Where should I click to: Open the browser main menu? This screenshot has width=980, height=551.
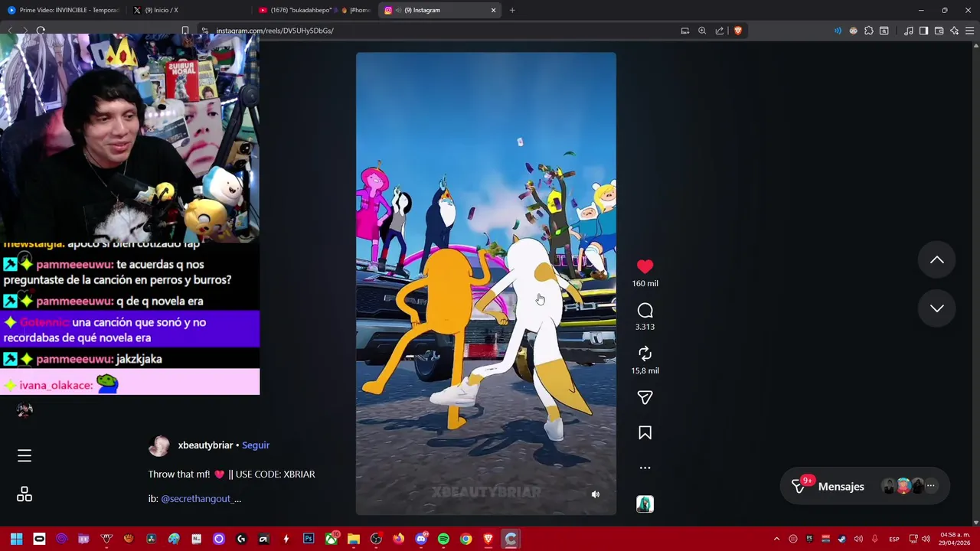pyautogui.click(x=970, y=31)
